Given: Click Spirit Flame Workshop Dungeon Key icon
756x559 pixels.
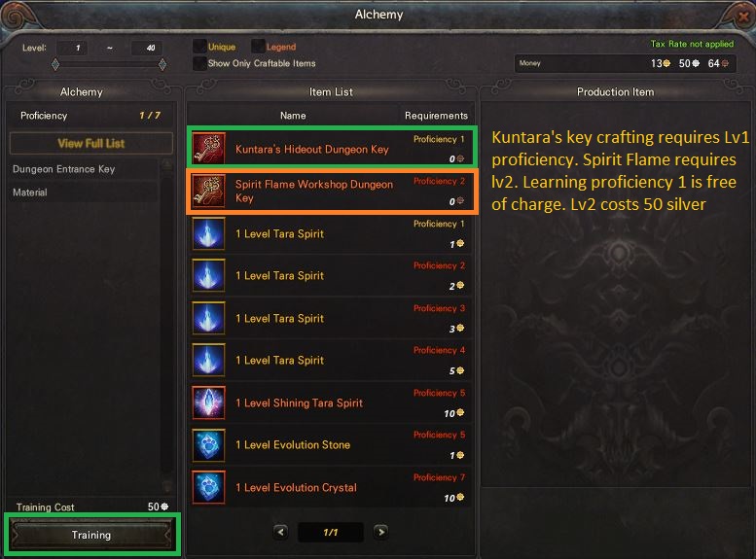Looking at the screenshot, I should point(208,191).
